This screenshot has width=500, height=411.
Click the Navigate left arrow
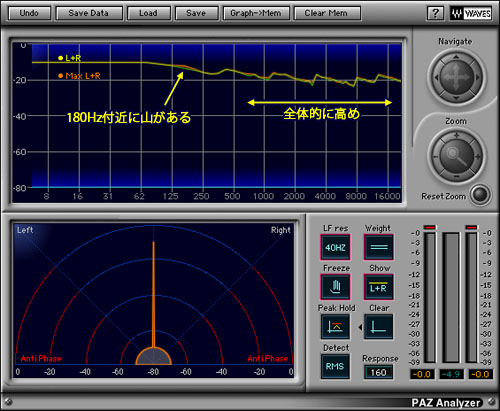pyautogui.click(x=436, y=77)
